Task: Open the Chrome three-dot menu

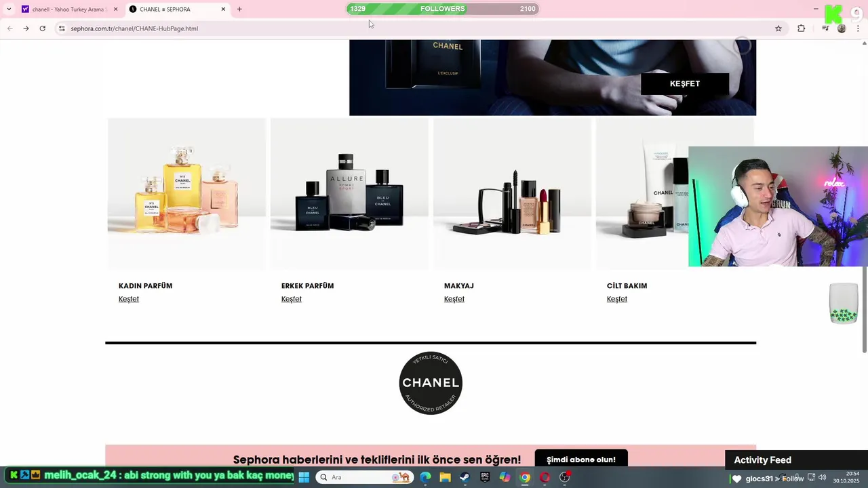Action: click(858, 28)
